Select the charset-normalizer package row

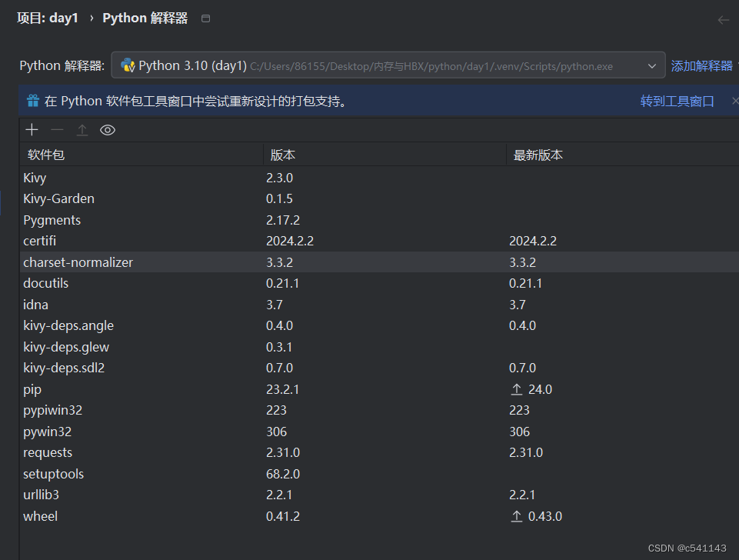coord(78,262)
